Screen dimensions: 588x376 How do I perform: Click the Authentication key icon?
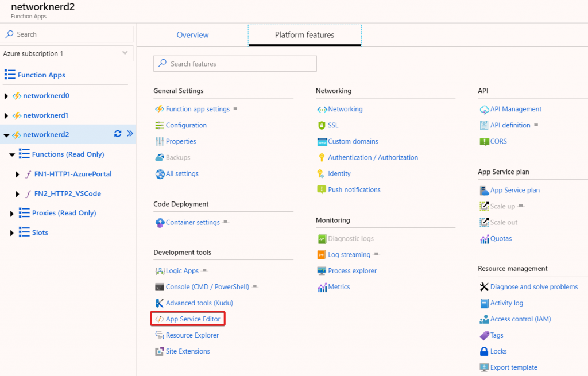pos(322,157)
